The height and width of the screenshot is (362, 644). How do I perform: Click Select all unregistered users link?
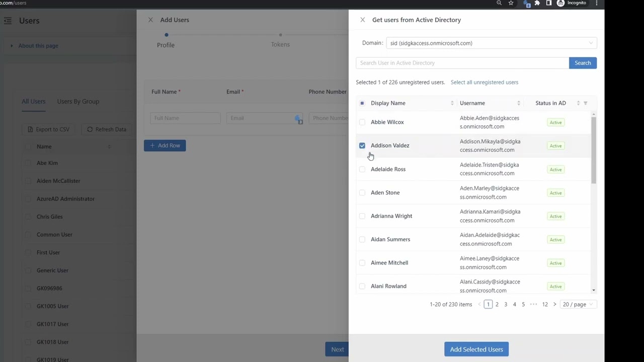pyautogui.click(x=485, y=82)
